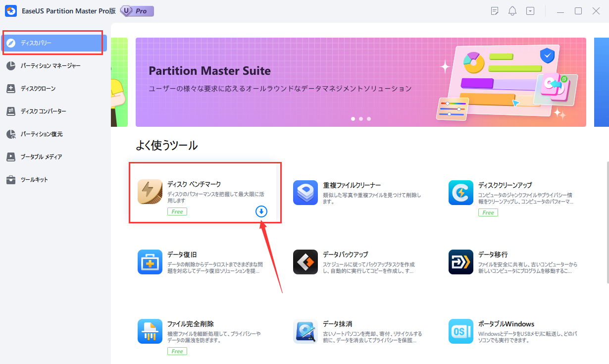Image resolution: width=609 pixels, height=364 pixels.
Task: Select the データバックアップ tool icon
Action: (x=305, y=262)
